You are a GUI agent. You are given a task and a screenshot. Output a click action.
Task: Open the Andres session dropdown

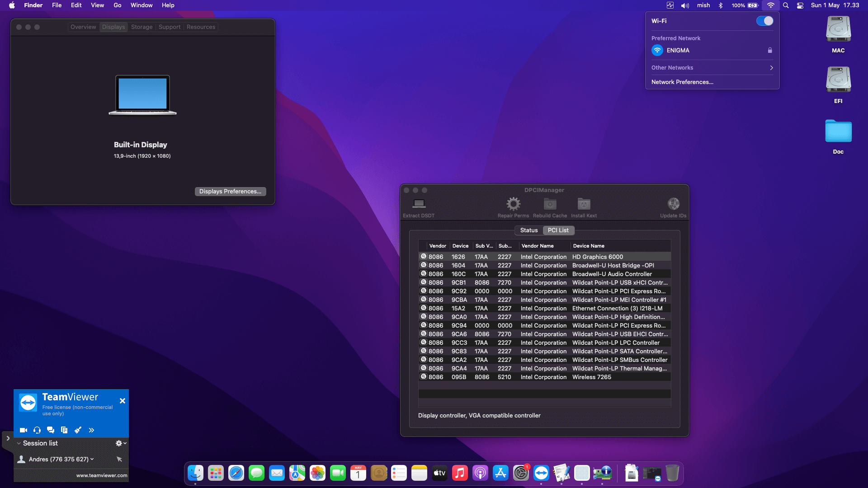pyautogui.click(x=92, y=459)
